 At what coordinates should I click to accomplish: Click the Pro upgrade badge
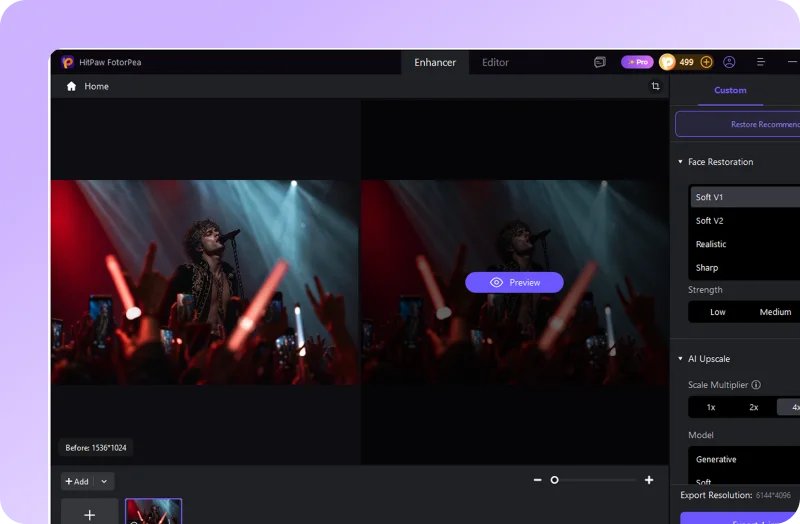pos(637,62)
